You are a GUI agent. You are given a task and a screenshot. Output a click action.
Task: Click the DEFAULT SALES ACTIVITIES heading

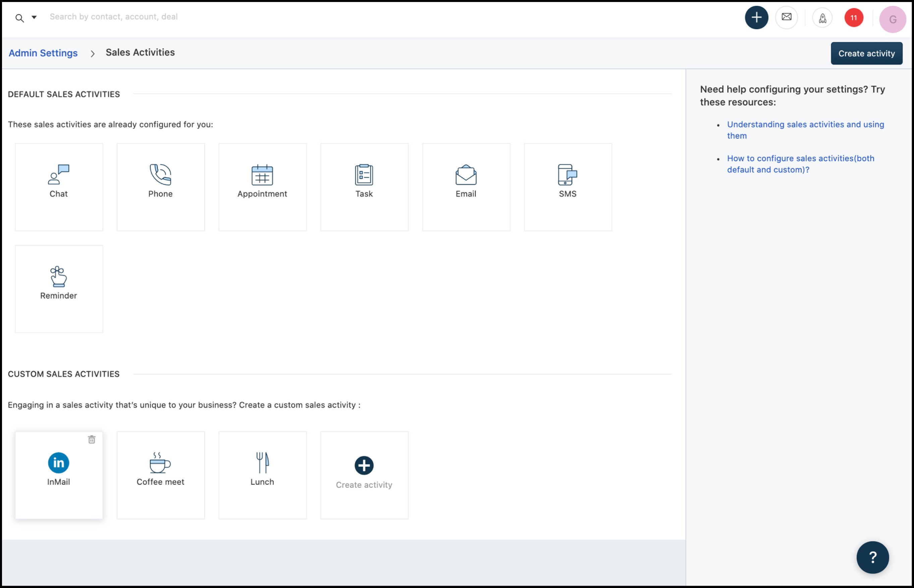pos(64,94)
